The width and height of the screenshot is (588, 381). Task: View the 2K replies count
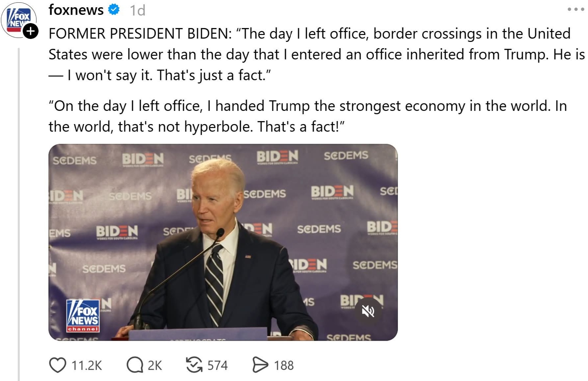pos(155,365)
